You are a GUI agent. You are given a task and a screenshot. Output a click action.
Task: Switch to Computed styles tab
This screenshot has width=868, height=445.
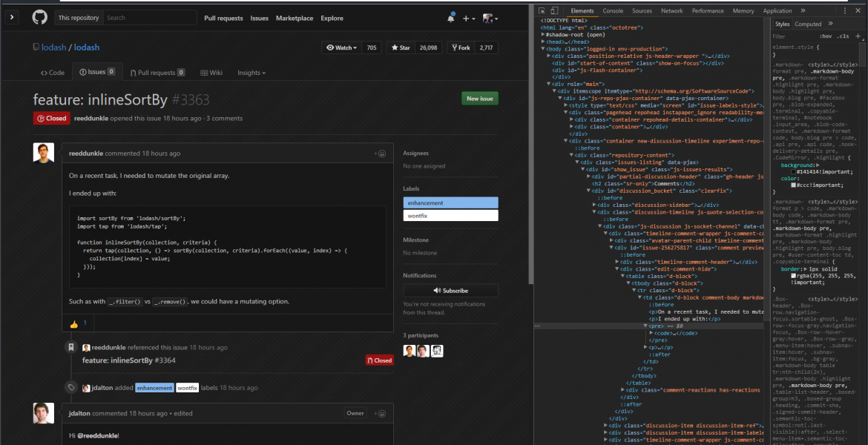click(808, 24)
